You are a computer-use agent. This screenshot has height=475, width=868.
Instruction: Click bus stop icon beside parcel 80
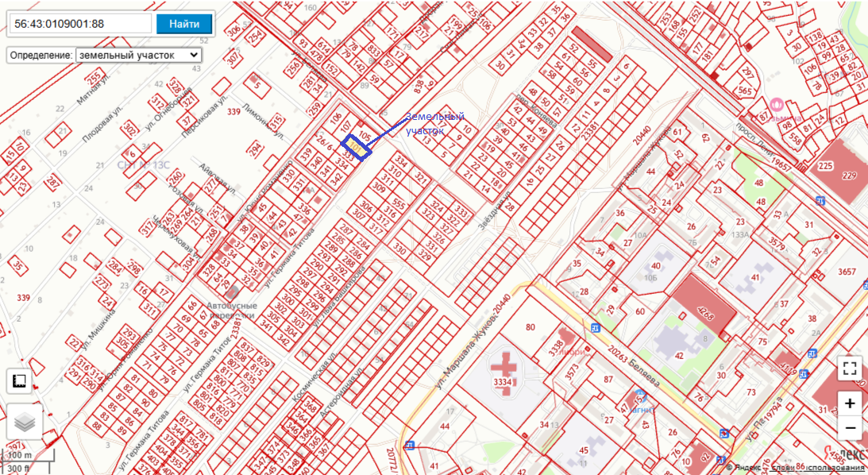596,327
